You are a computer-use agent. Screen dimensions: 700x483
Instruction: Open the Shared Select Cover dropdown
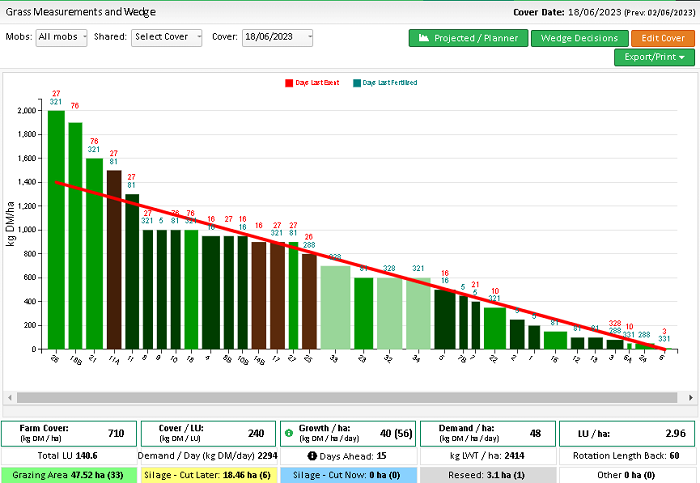[x=167, y=37]
